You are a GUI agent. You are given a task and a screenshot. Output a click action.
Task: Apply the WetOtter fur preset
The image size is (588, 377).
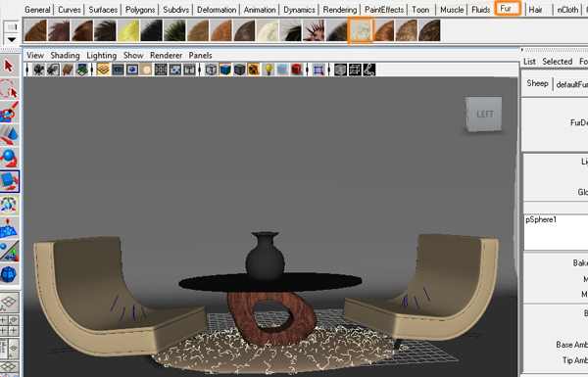click(430, 30)
